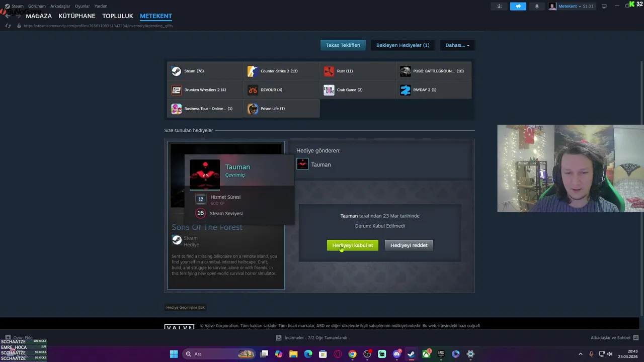Open Drunken Wrestlers 2 (4) inventory

[x=205, y=90]
